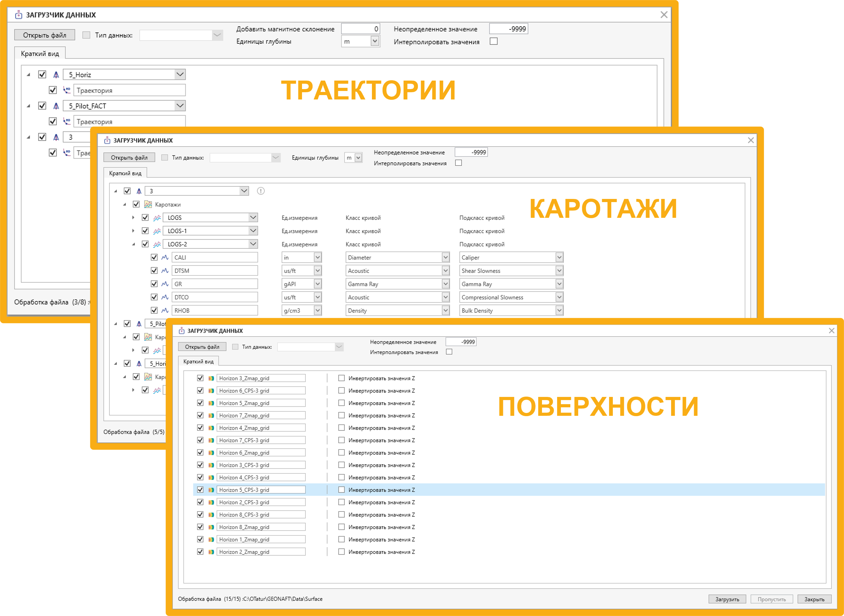Click the warning info icon next to well 3

pyautogui.click(x=261, y=191)
